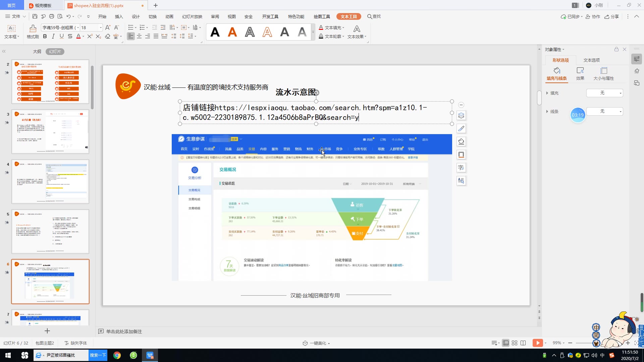Open Text Fill (文本填充) dropdown

(x=331, y=27)
